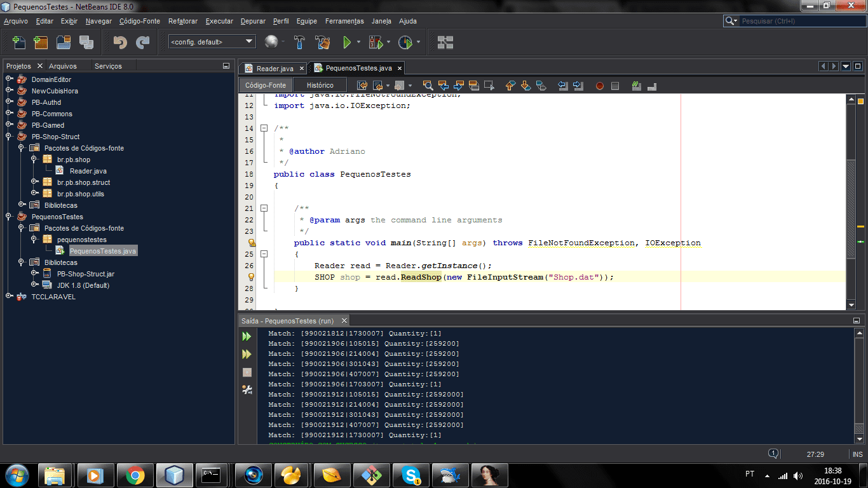The image size is (868, 488).
Task: Click the Last Edit icon in editor toolbar
Action: (362, 85)
